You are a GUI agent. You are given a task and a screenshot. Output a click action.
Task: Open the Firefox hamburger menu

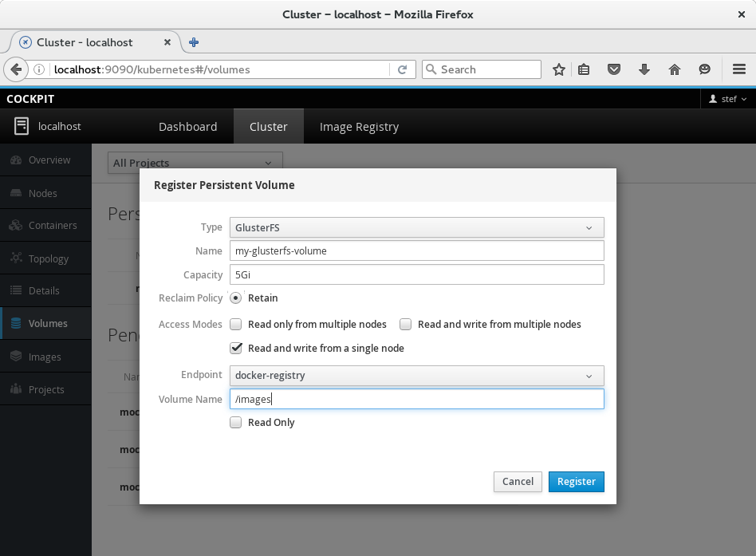click(738, 69)
